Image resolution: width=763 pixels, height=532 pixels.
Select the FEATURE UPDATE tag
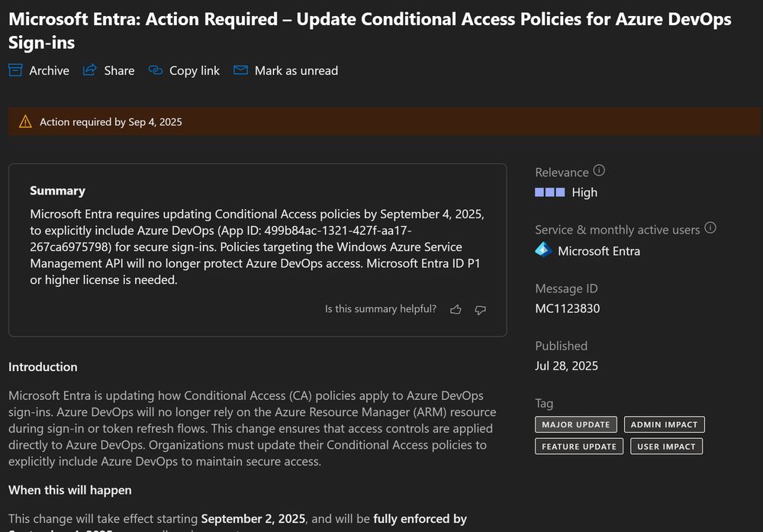click(579, 447)
